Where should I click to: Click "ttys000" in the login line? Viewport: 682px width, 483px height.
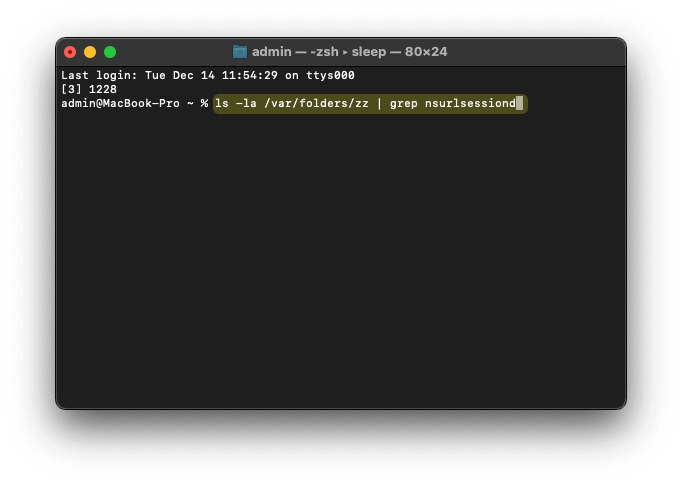click(330, 76)
